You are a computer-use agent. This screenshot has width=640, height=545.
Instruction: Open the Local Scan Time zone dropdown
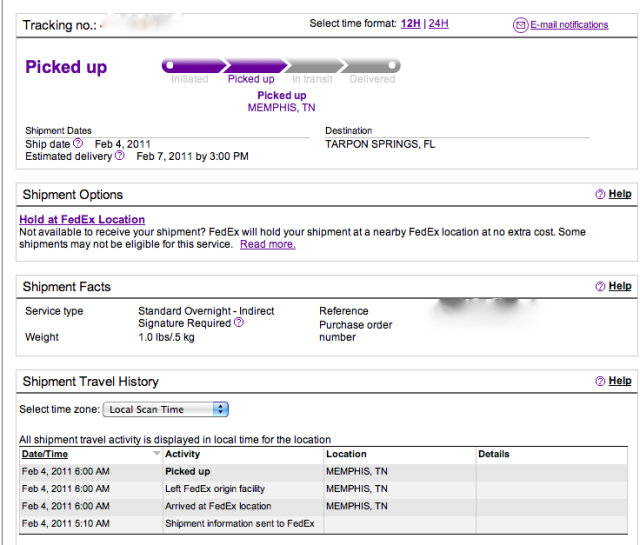(168, 409)
